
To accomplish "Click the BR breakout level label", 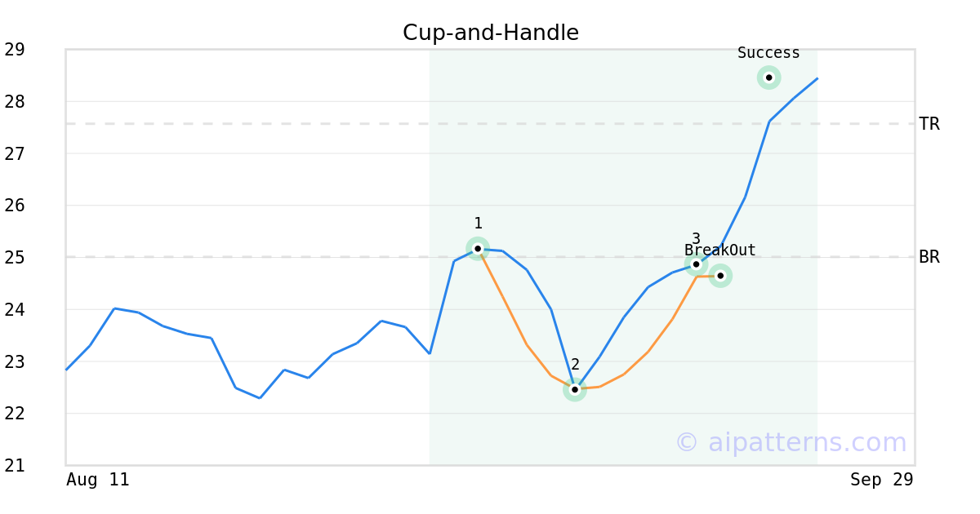I will (x=929, y=257).
